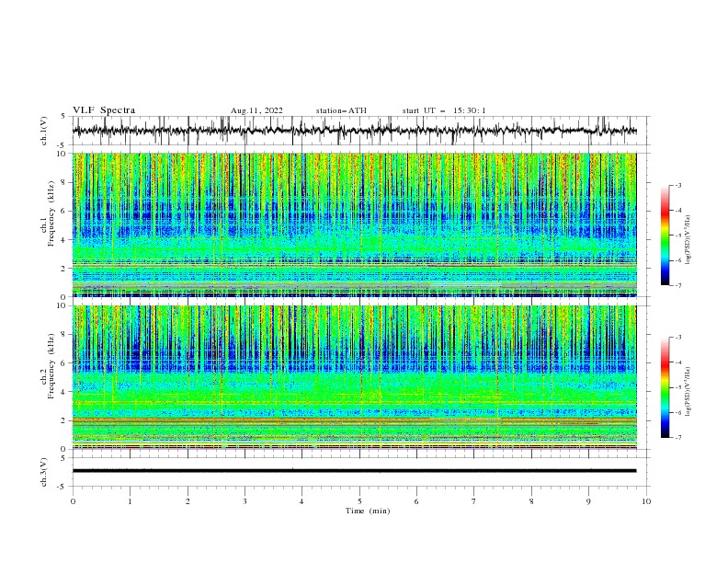The image size is (728, 563).
Task: Click inside the ch.2 spectrogram panel
Action: click(355, 377)
